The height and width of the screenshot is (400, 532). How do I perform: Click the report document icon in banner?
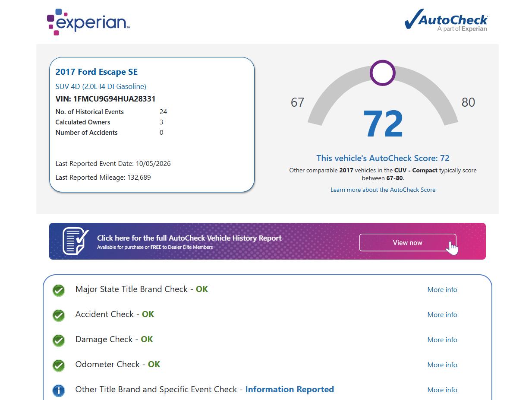pyautogui.click(x=76, y=241)
